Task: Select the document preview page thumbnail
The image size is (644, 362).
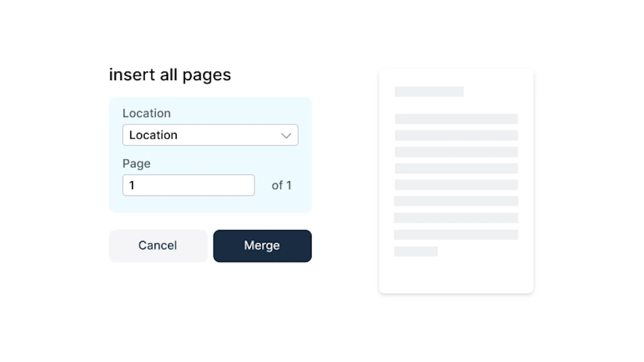Action: [x=456, y=181]
